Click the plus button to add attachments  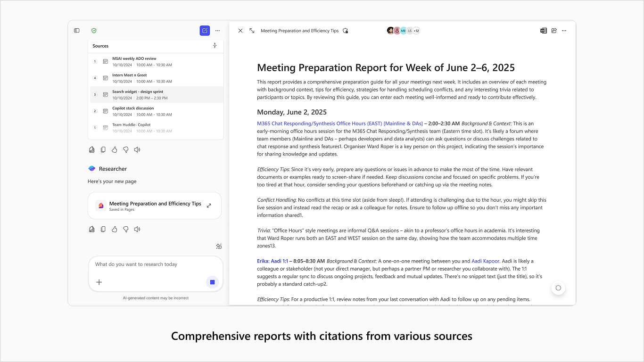99,282
